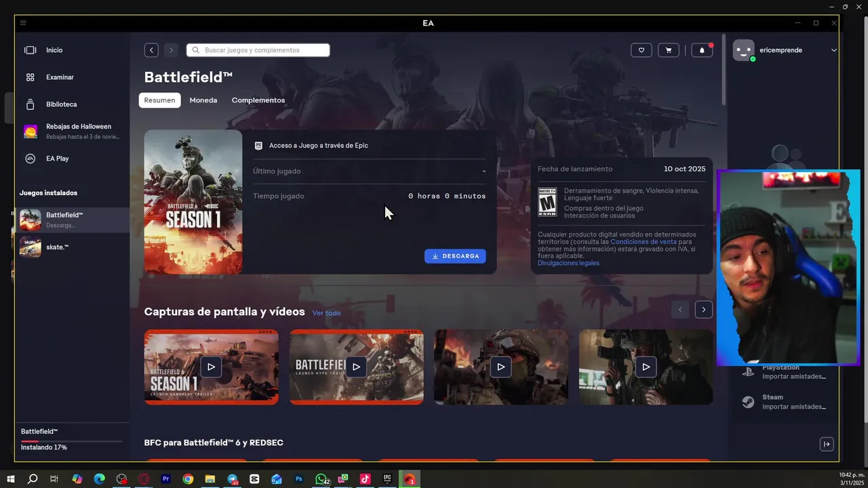The image size is (868, 488).
Task: Switch to the Resumen tab
Action: (x=160, y=100)
